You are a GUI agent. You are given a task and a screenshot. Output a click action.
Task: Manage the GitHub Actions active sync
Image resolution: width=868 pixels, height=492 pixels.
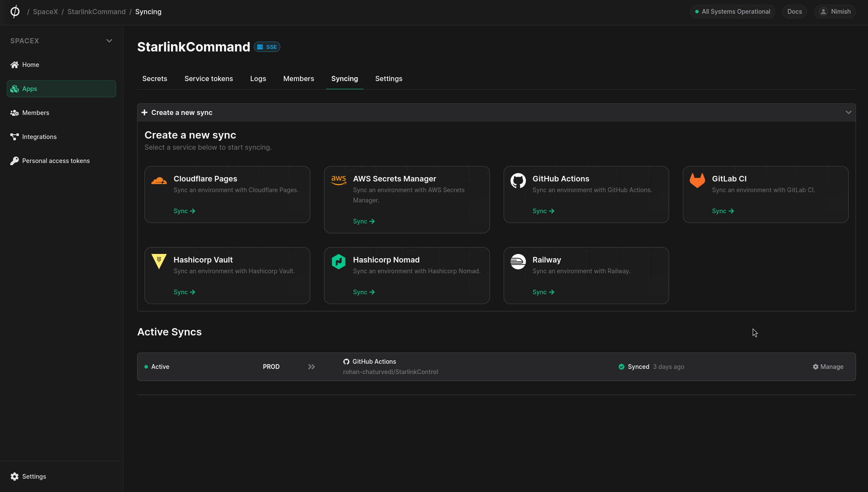pos(828,367)
